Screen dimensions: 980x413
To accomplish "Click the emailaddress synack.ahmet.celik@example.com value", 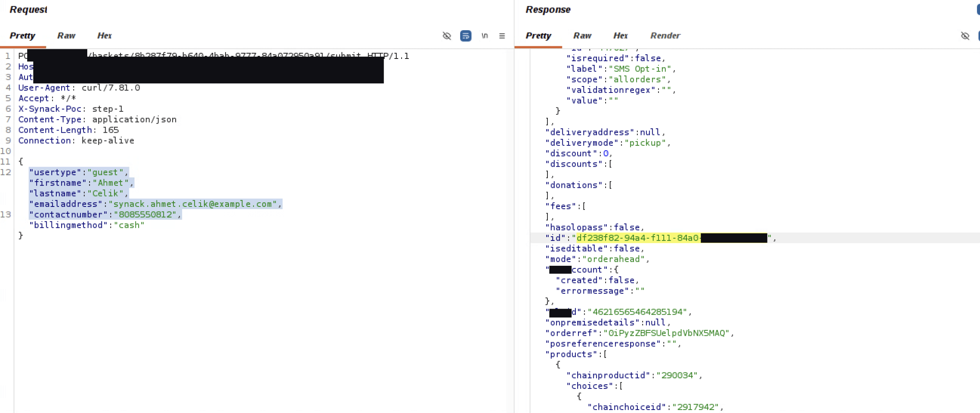I will coord(193,204).
